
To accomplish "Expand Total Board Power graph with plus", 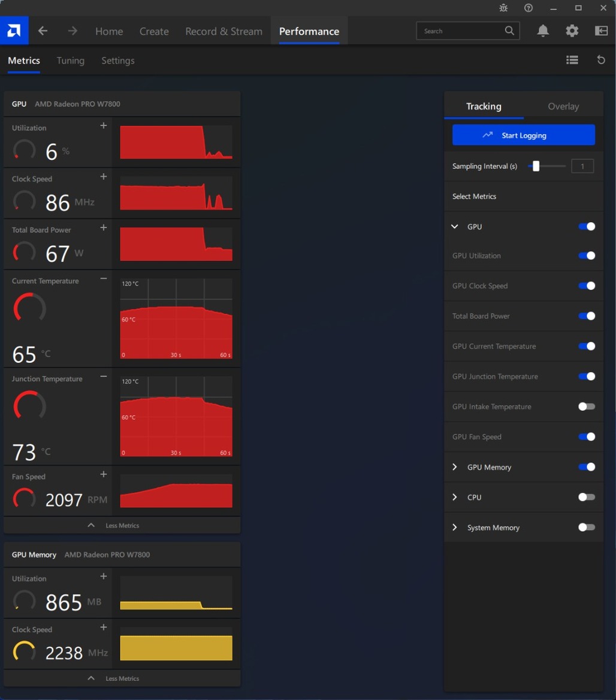I will 104,228.
